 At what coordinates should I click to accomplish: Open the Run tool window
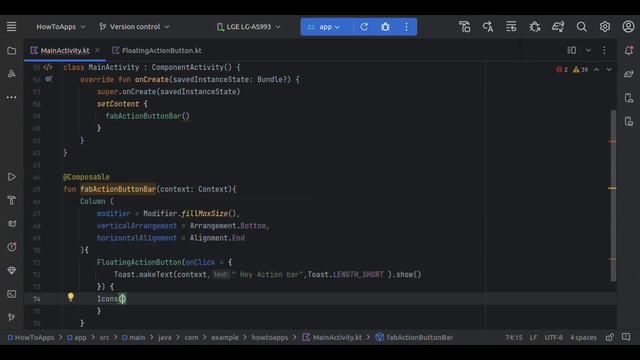[11, 177]
